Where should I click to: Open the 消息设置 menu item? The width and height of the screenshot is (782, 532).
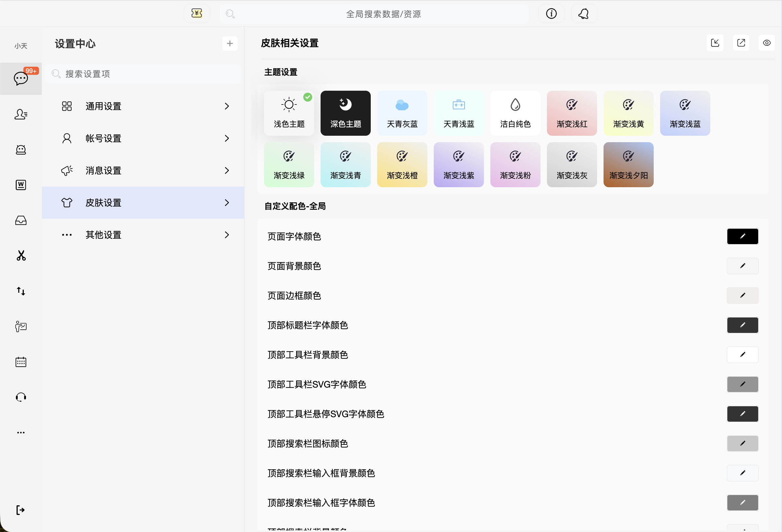click(103, 170)
